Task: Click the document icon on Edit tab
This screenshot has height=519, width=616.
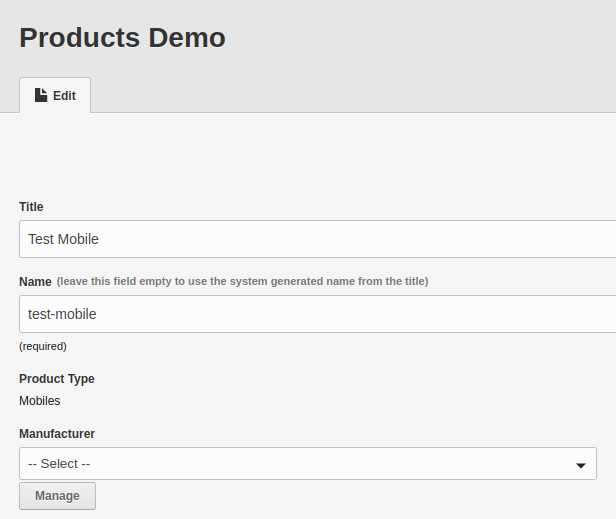Action: (x=41, y=95)
